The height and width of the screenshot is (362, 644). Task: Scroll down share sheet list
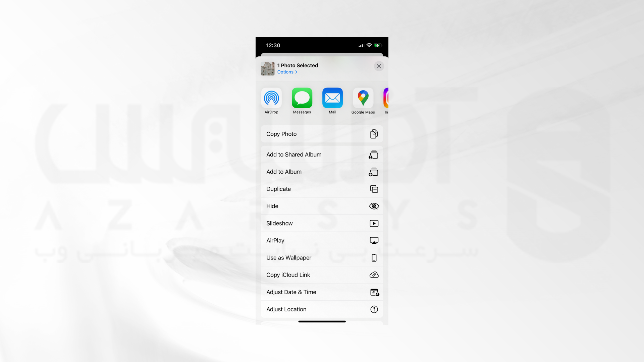[322, 308]
